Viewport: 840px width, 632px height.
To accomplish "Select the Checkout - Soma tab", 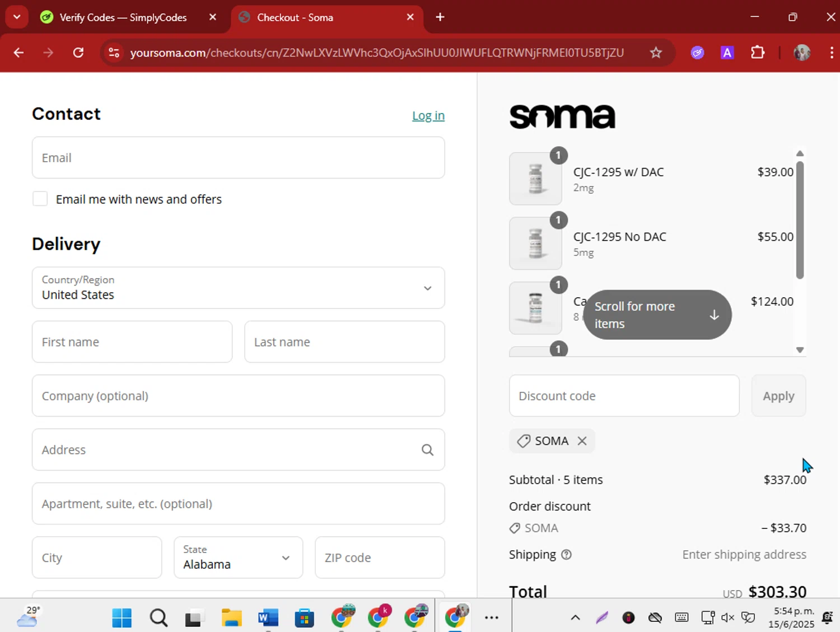I will (328, 17).
